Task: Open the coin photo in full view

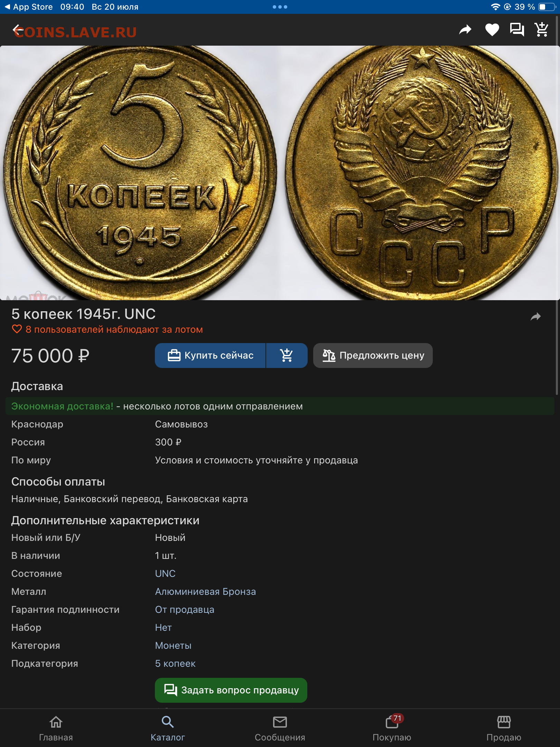Action: point(280,173)
